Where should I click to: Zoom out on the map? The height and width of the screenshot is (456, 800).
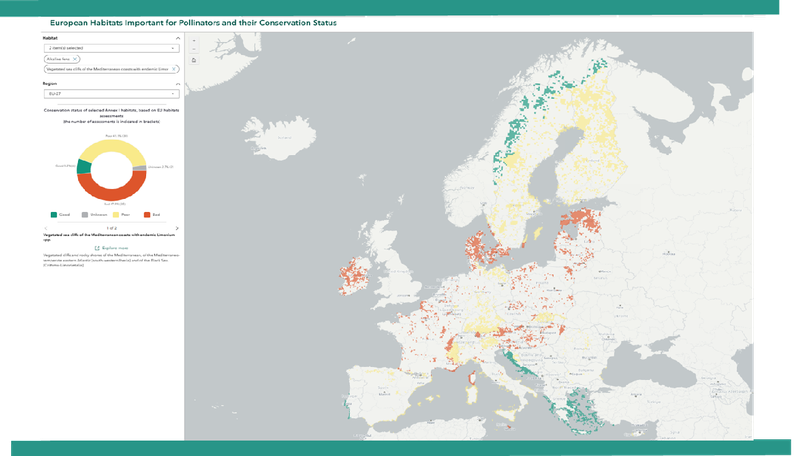point(193,50)
